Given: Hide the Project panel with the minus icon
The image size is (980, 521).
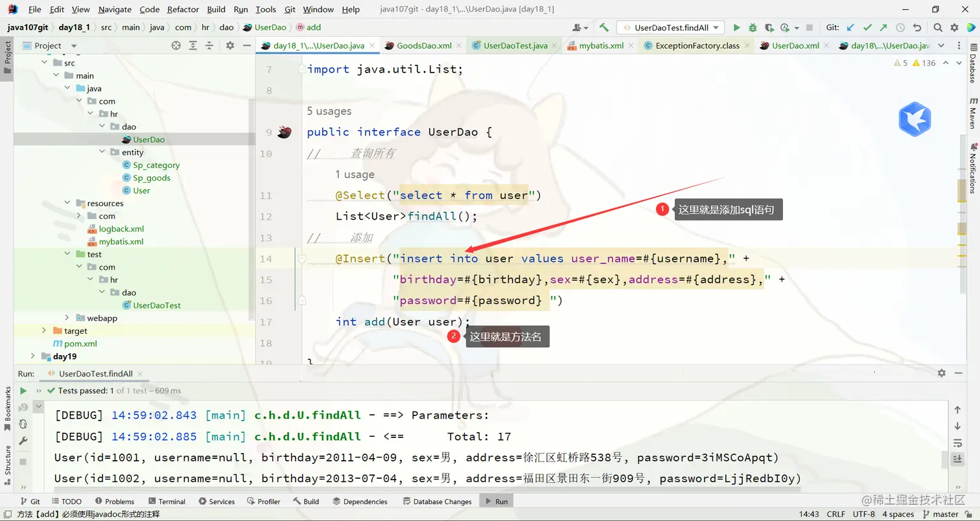Looking at the screenshot, I should tap(247, 45).
